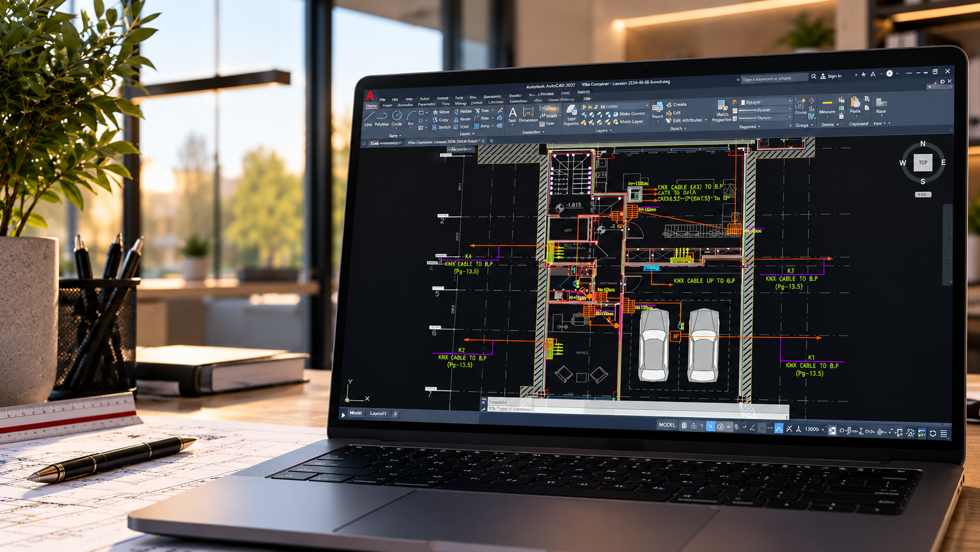The width and height of the screenshot is (980, 552).
Task: Toggle the MODEL space status button
Action: [667, 425]
